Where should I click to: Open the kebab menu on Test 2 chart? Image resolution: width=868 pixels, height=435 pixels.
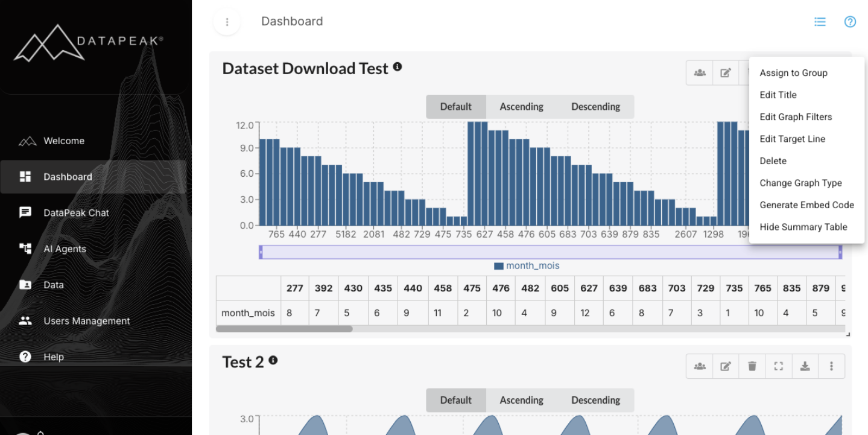tap(831, 366)
